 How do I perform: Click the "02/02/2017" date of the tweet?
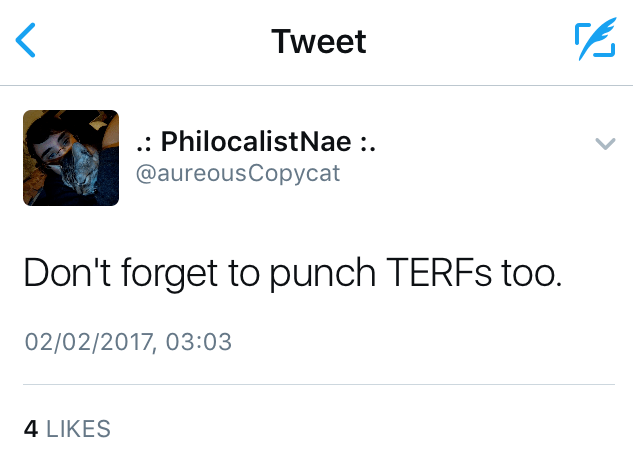coord(89,342)
